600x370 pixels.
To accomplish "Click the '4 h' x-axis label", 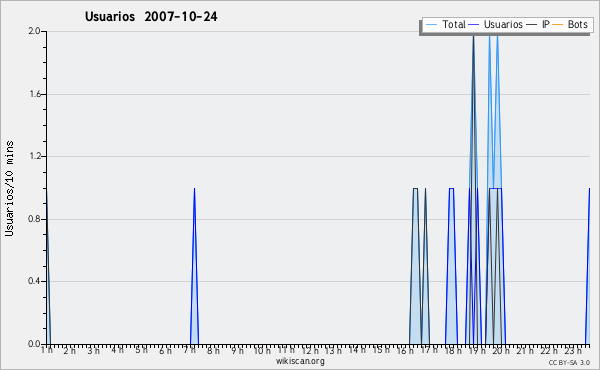I will point(117,350).
